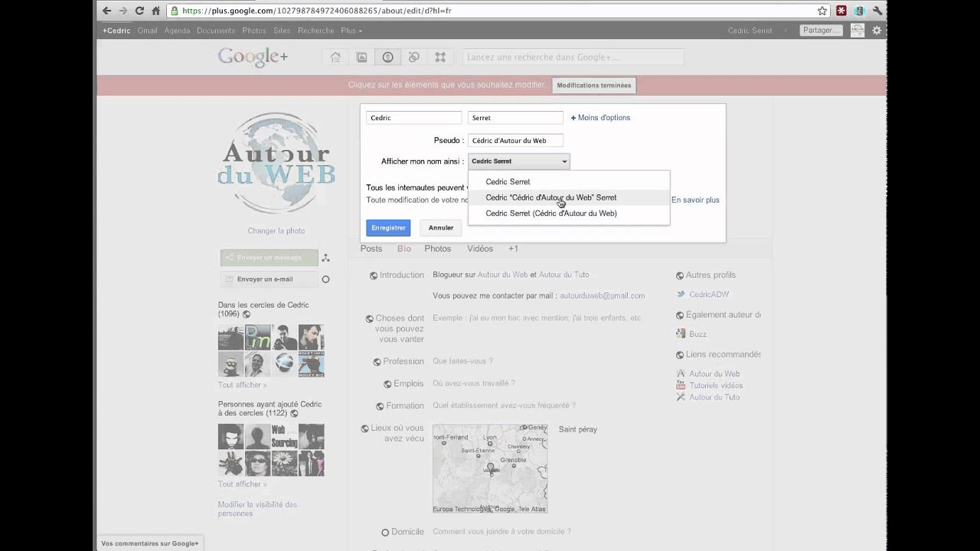Screen dimensions: 980x551
Task: Open the Afficher mon nom ainsi dropdown
Action: [x=519, y=161]
